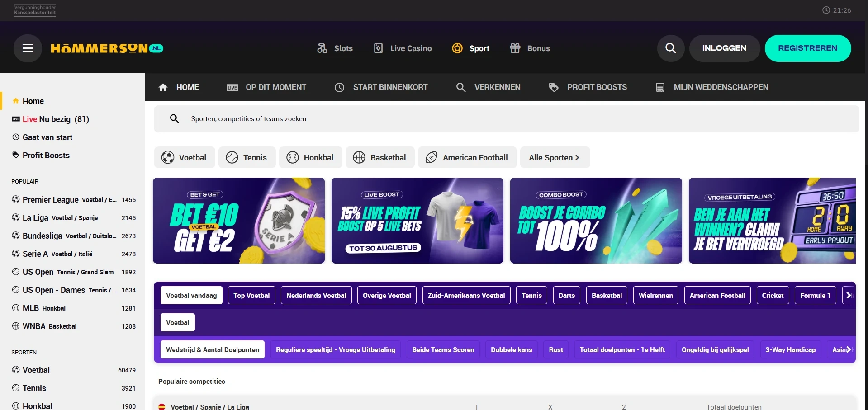Open MLB Honkbal in sidebar
Image resolution: width=868 pixels, height=410 pixels.
(x=72, y=308)
